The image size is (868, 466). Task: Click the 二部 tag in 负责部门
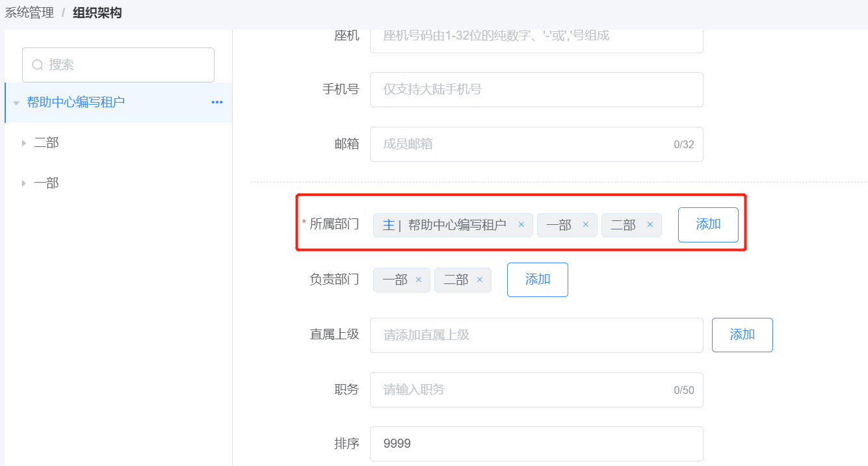coord(463,280)
